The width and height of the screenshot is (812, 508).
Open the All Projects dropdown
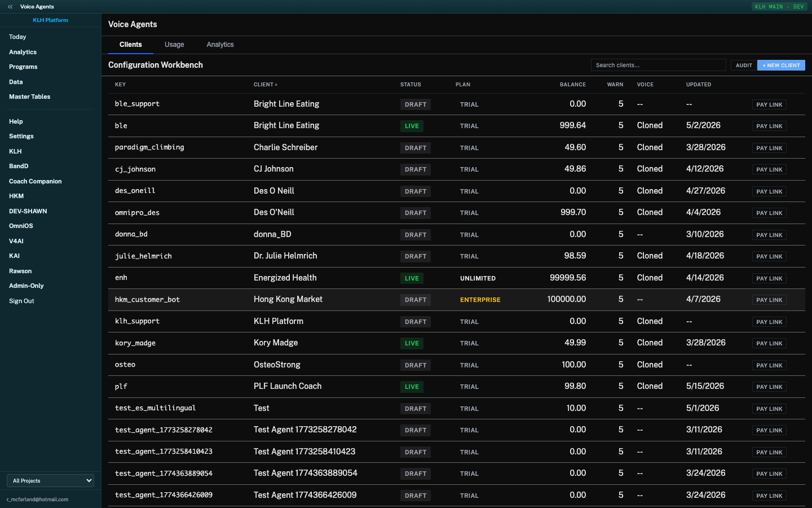50,480
